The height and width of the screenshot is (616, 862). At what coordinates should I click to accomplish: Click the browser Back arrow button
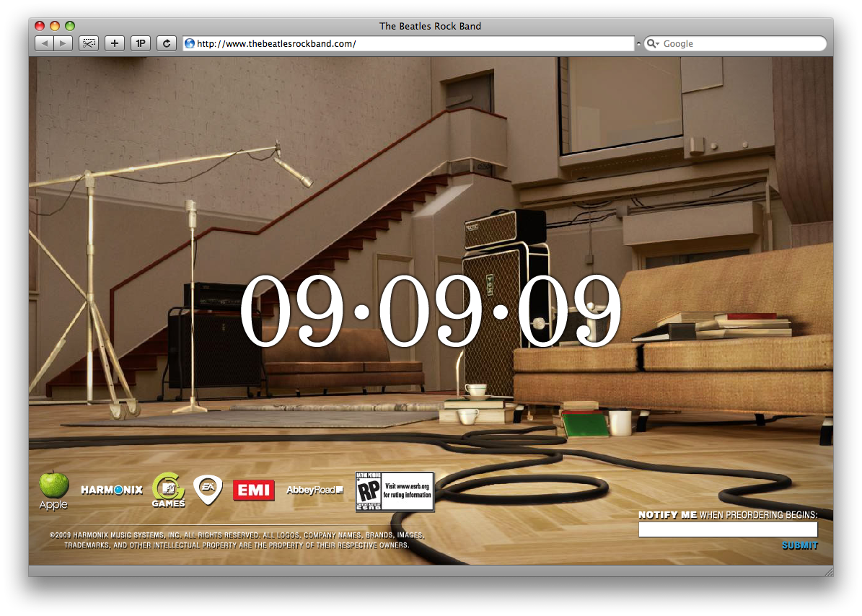[x=44, y=43]
